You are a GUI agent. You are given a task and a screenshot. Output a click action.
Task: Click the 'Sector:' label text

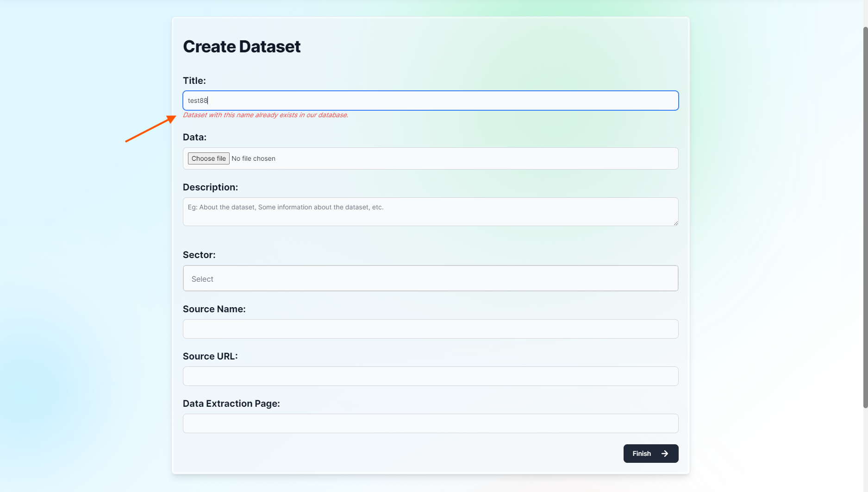[199, 255]
